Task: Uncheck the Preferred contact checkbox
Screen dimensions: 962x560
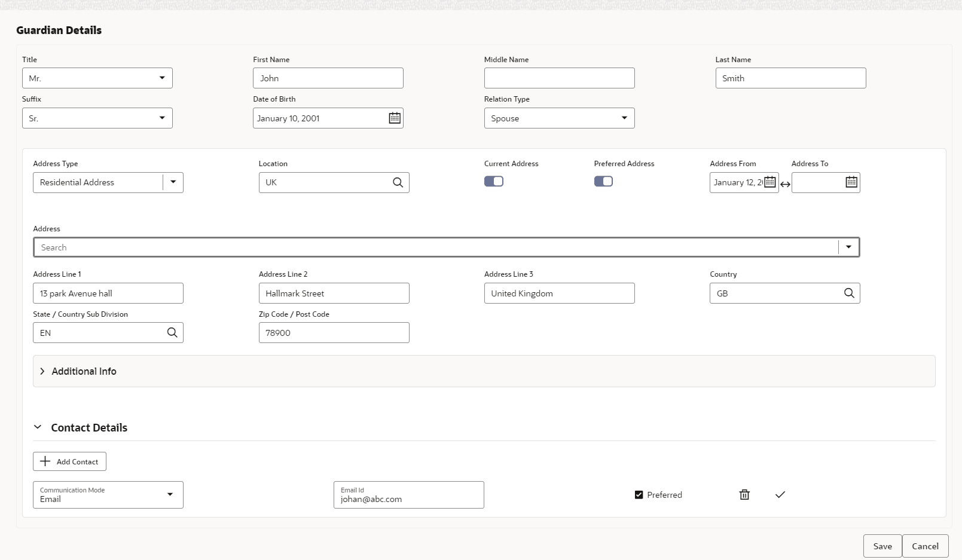Action: (x=639, y=495)
